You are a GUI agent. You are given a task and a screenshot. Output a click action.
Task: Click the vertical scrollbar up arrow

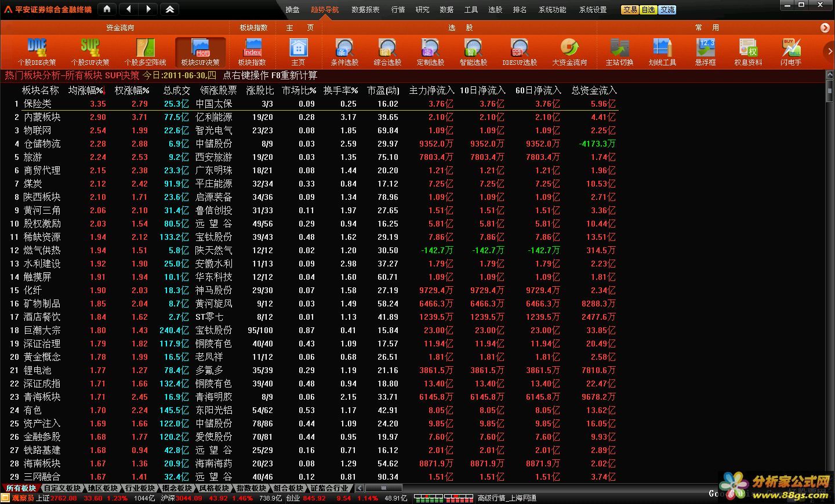(830, 75)
